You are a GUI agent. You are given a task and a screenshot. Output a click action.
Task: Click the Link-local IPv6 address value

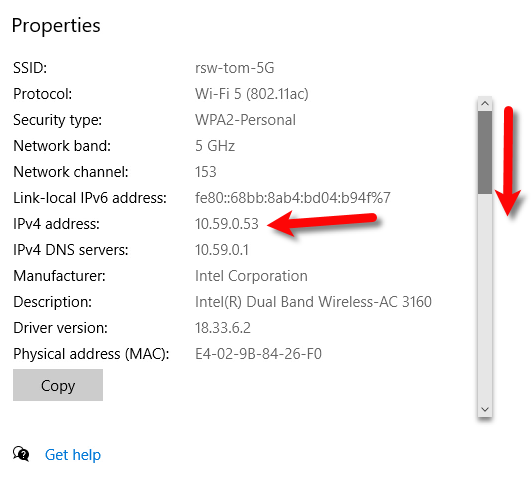coord(293,198)
